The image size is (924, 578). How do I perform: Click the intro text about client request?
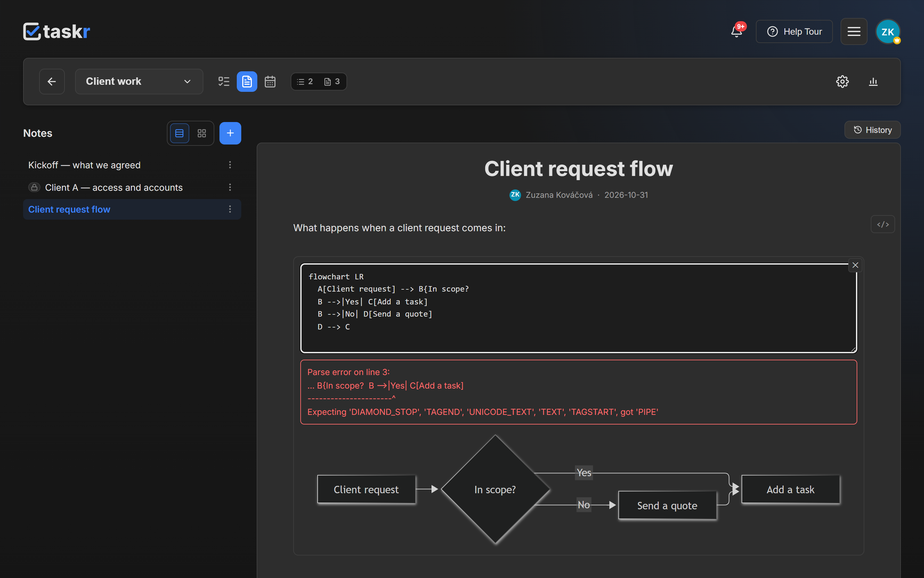point(399,228)
